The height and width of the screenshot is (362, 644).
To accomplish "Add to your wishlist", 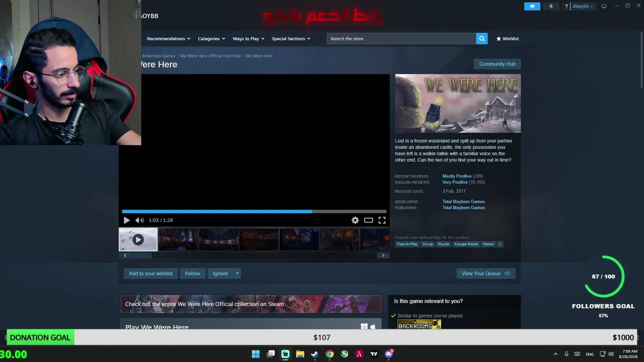I will [x=150, y=274].
